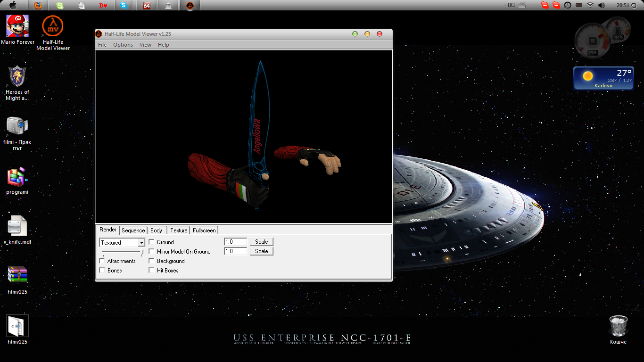This screenshot has width=644, height=362.
Task: Enable the Ground checkbox
Action: [152, 242]
